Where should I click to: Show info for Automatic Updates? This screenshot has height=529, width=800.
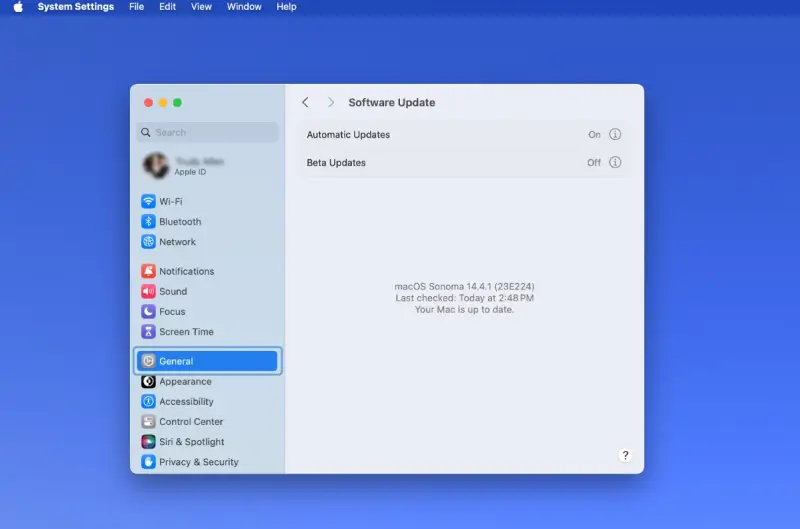[615, 134]
